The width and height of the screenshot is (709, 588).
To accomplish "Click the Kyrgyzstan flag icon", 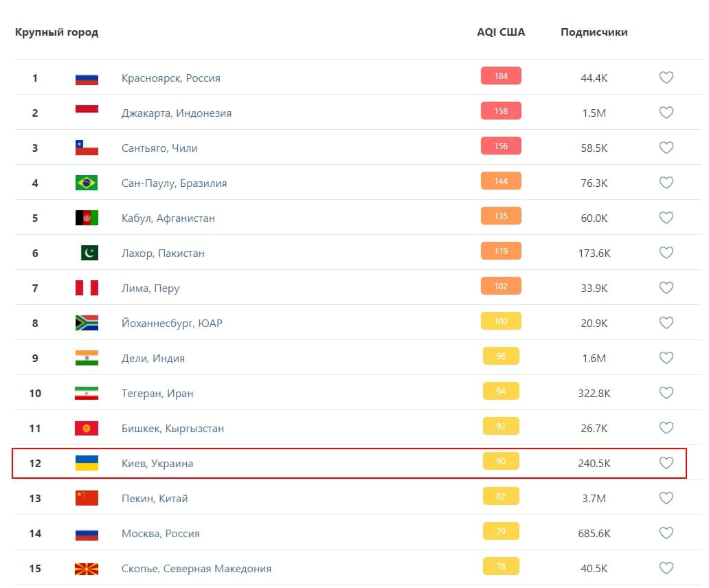I will click(x=87, y=428).
